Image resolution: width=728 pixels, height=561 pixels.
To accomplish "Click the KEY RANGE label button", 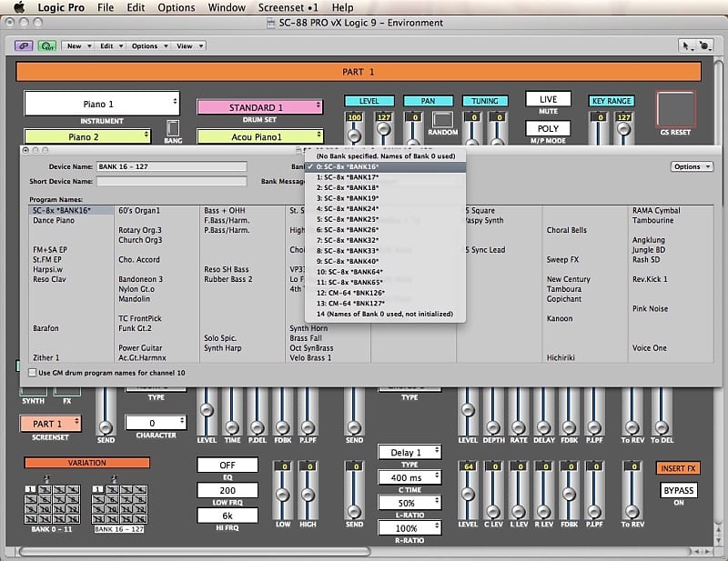I will 612,101.
